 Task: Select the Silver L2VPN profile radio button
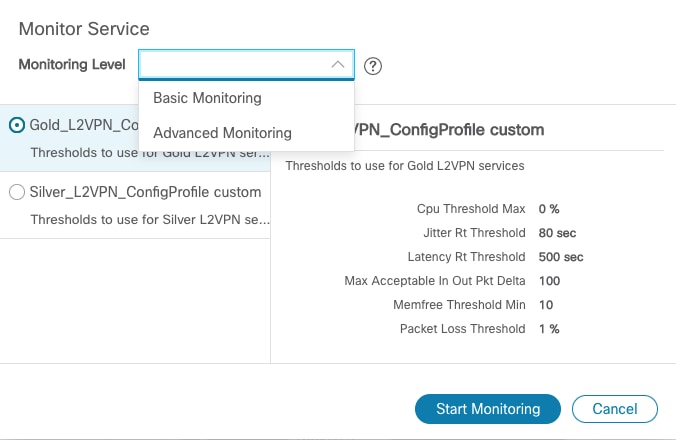[17, 192]
